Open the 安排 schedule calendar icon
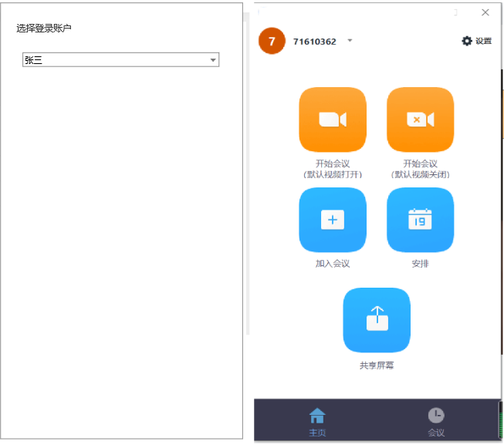Viewport: 504px width, 445px height. pyautogui.click(x=420, y=220)
